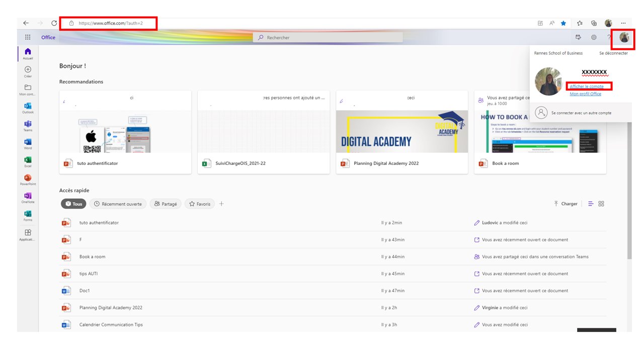Click Se déconnecter
Viewport: 644px width, 349px height.
pyautogui.click(x=613, y=53)
